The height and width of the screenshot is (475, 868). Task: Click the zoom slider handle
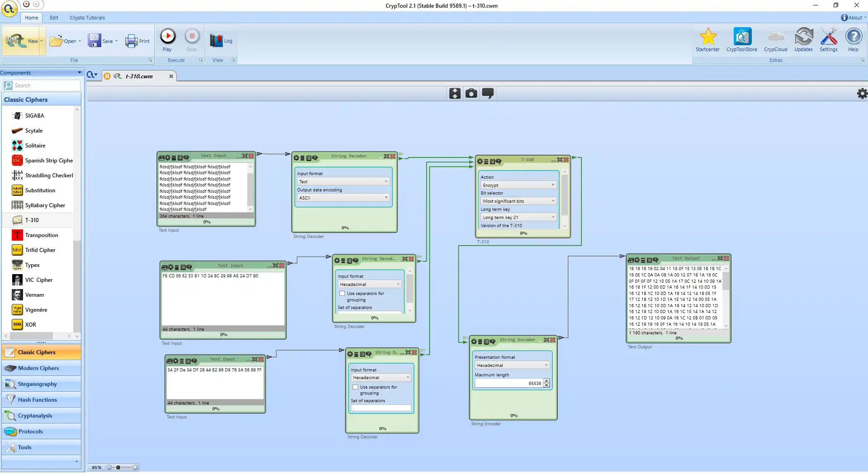[118, 467]
